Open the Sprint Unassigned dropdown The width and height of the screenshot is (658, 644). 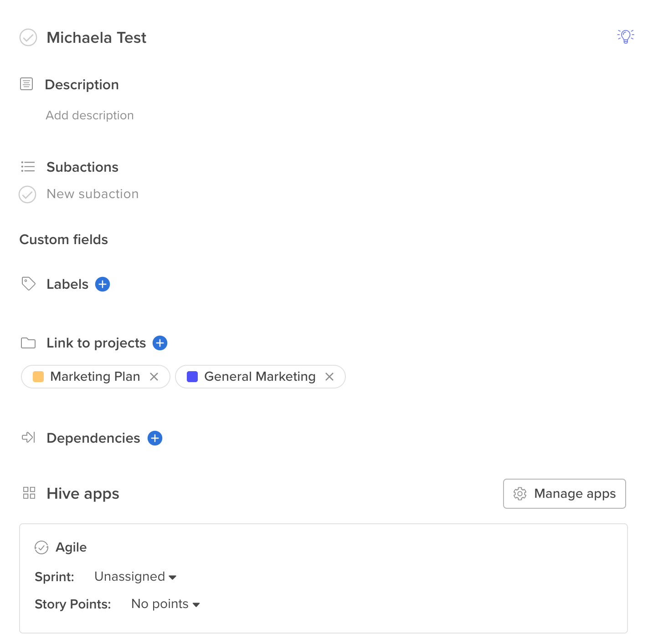click(x=135, y=577)
